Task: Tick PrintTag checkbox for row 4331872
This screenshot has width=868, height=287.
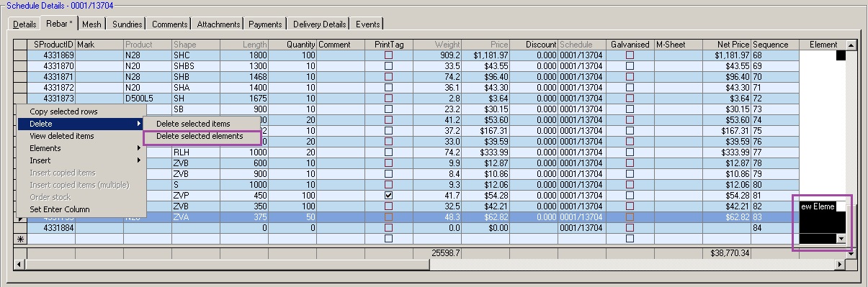Action: [x=389, y=87]
